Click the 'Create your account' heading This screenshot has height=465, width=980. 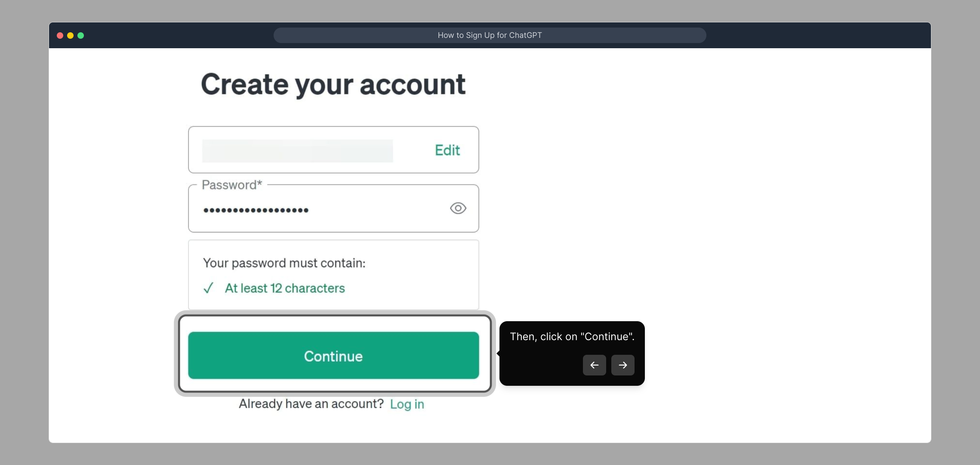tap(333, 84)
